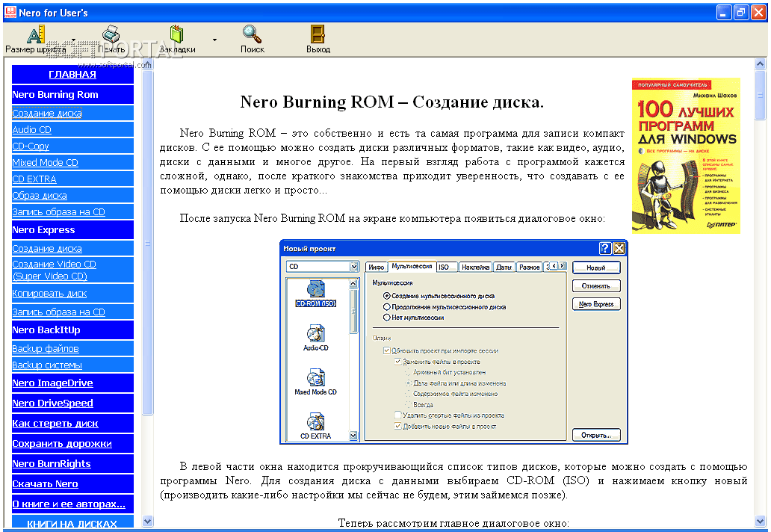771x532 pixels.
Task: Click the disc type list down arrow
Action: (353, 436)
